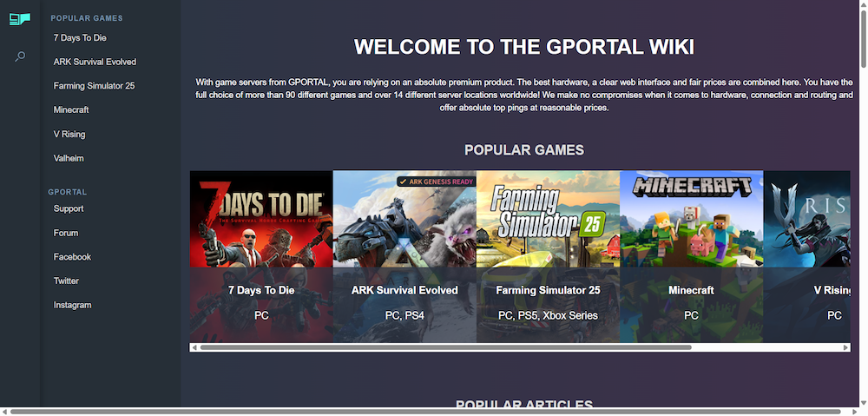Click the GPORTAL logo icon
868x416 pixels.
click(19, 19)
